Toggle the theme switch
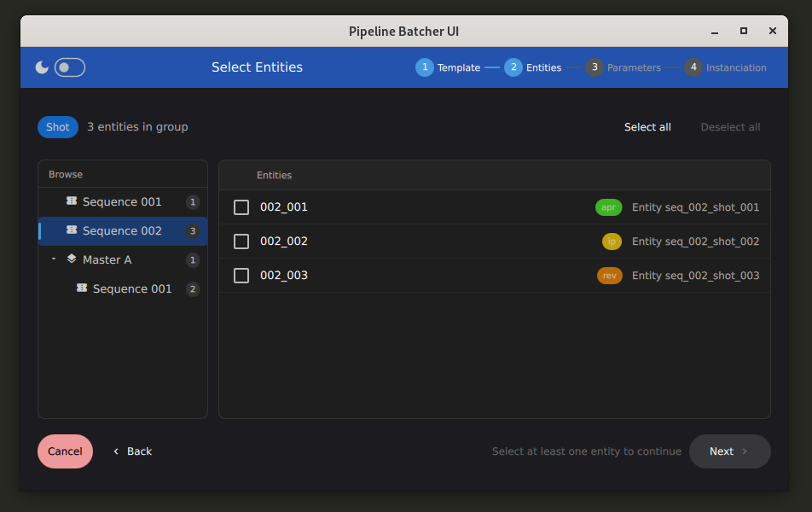Screen dimensions: 812x512 70,67
